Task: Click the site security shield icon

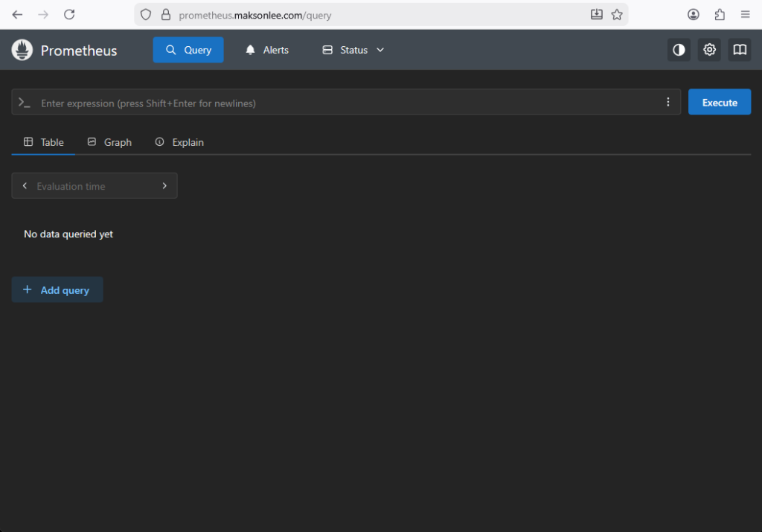Action: click(146, 14)
